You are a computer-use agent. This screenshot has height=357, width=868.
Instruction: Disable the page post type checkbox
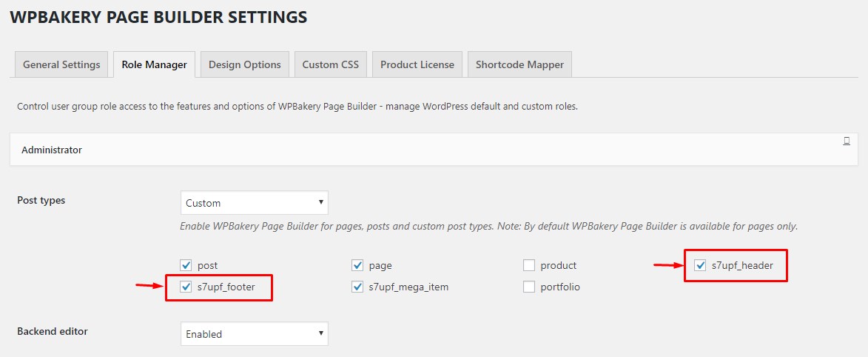[x=357, y=265]
